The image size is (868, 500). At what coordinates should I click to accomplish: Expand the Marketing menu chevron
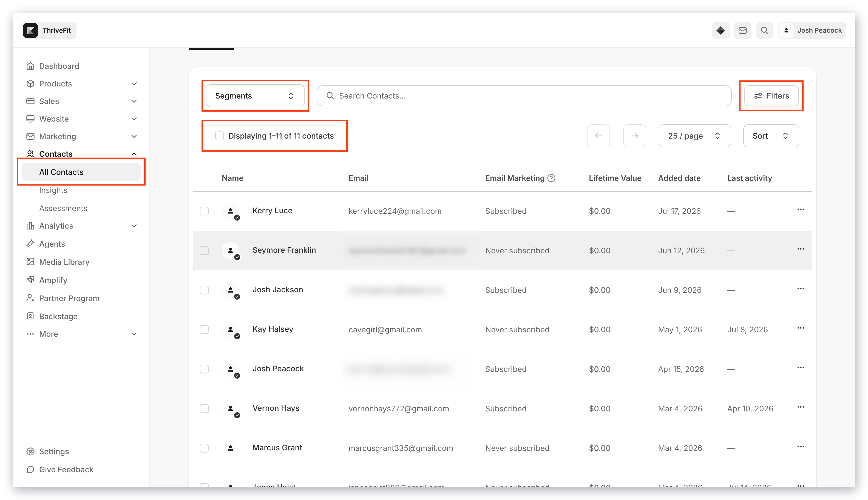pyautogui.click(x=134, y=136)
